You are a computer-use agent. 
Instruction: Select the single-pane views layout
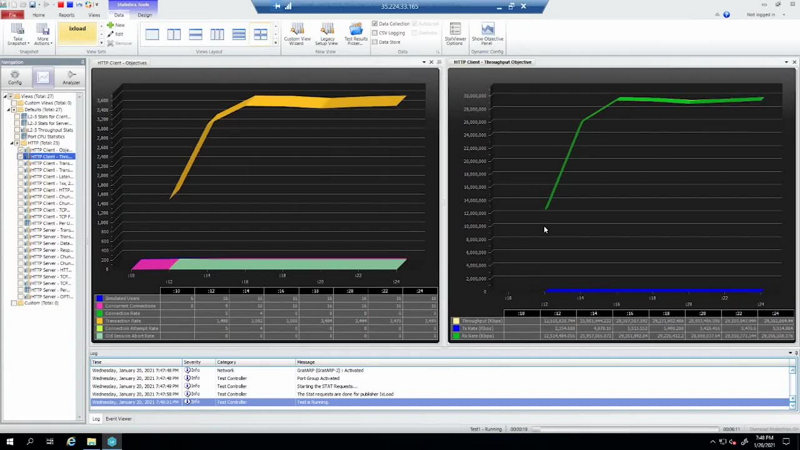tap(152, 34)
